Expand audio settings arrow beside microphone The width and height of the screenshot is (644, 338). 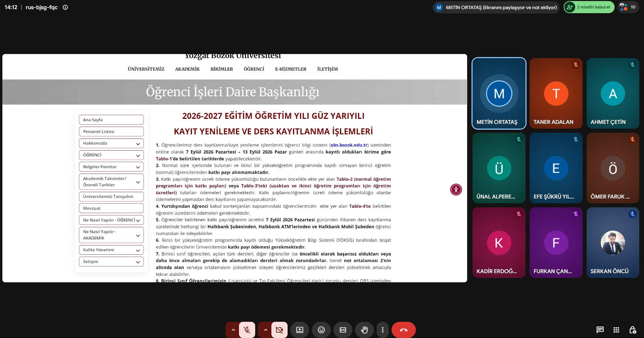[233, 330]
